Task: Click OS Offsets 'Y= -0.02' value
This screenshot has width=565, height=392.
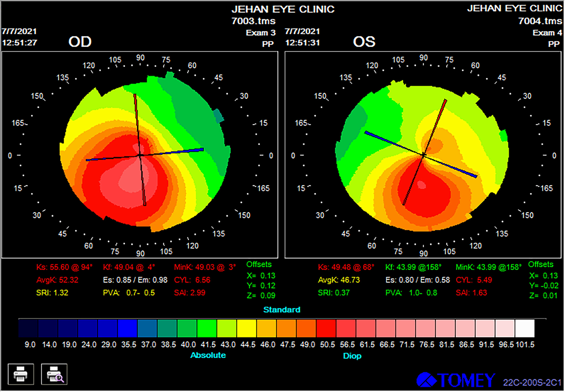Action: 544,286
